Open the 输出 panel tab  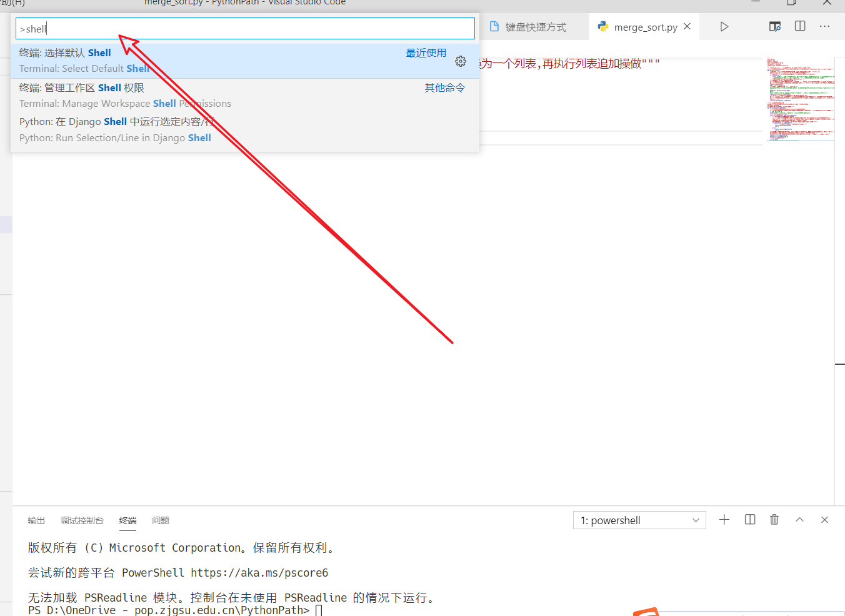pos(36,520)
